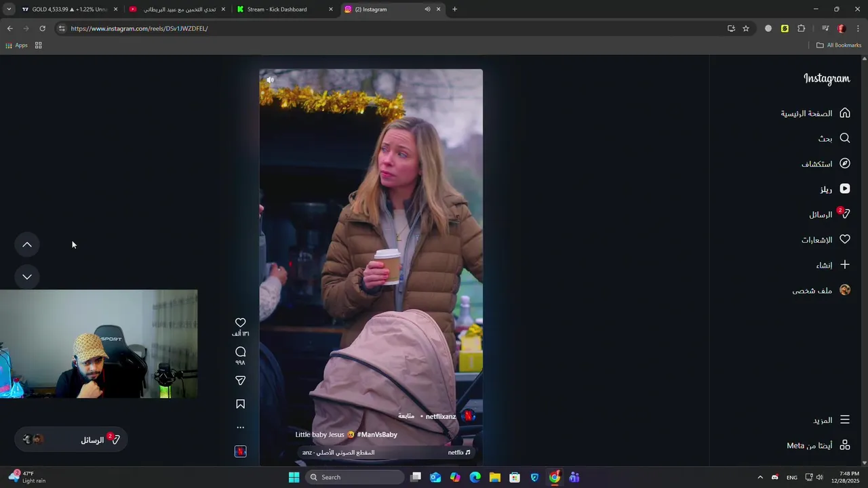The height and width of the screenshot is (488, 868).
Task: Open the original audio (المقطع الصوتي الأصلي) bar
Action: (387, 453)
